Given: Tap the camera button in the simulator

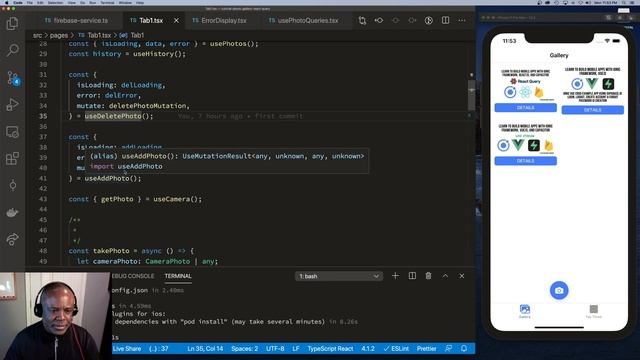Looking at the screenshot, I should click(559, 290).
